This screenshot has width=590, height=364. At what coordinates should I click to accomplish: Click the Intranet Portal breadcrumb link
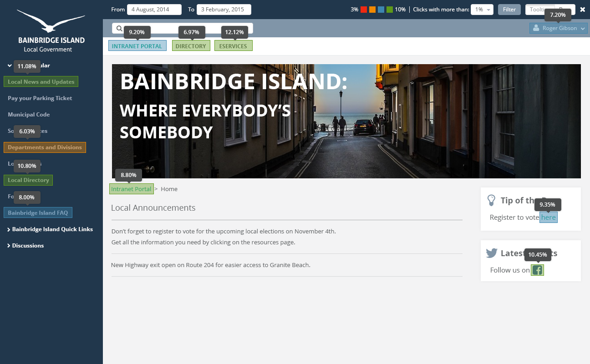coord(132,189)
